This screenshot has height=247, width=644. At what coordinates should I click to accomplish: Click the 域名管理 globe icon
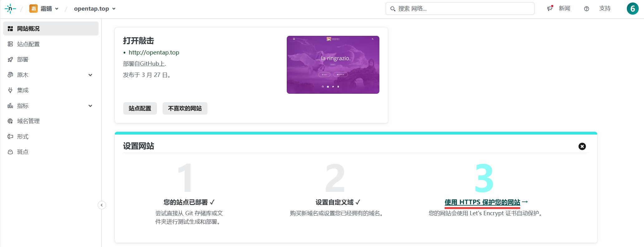click(x=10, y=121)
